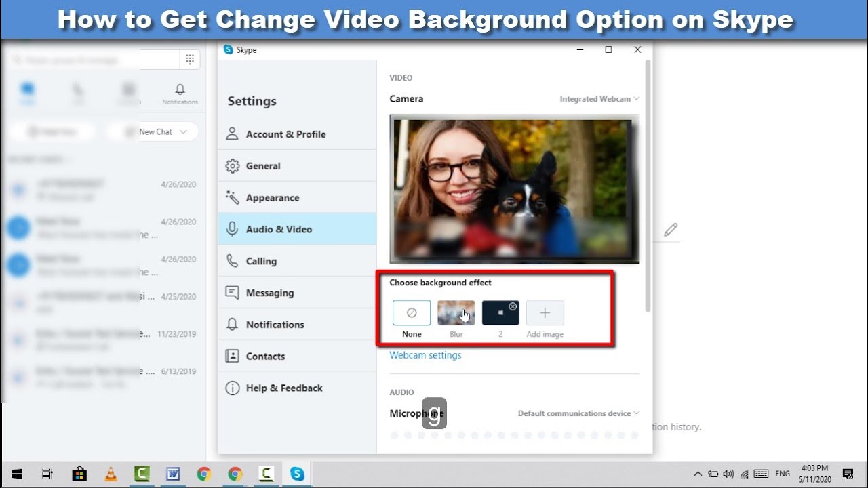Screen dimensions: 868x488
Task: Click the edit pencil icon
Action: click(671, 230)
